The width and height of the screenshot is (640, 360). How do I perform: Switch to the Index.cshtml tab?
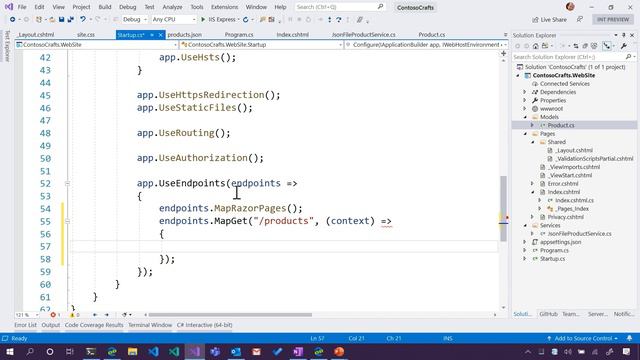coord(292,35)
